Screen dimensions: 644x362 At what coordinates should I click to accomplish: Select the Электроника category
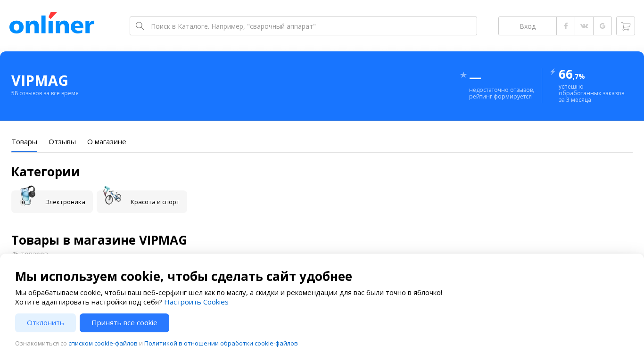point(52,202)
